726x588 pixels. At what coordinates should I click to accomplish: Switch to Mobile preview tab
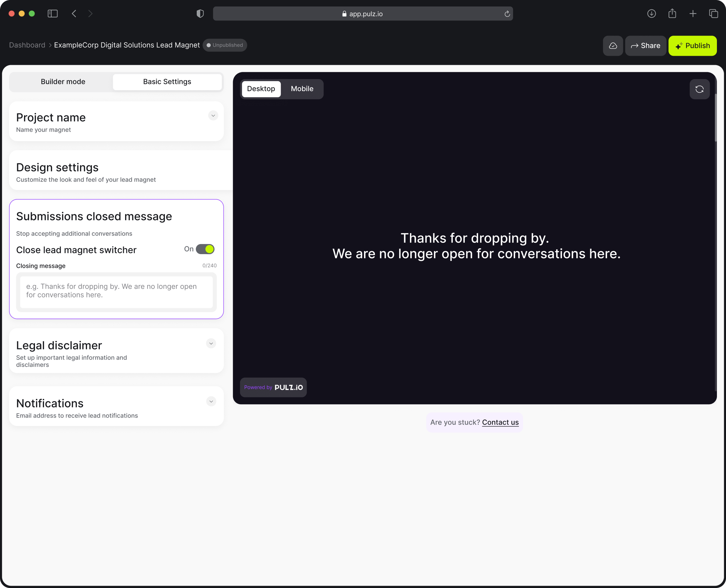(x=302, y=89)
